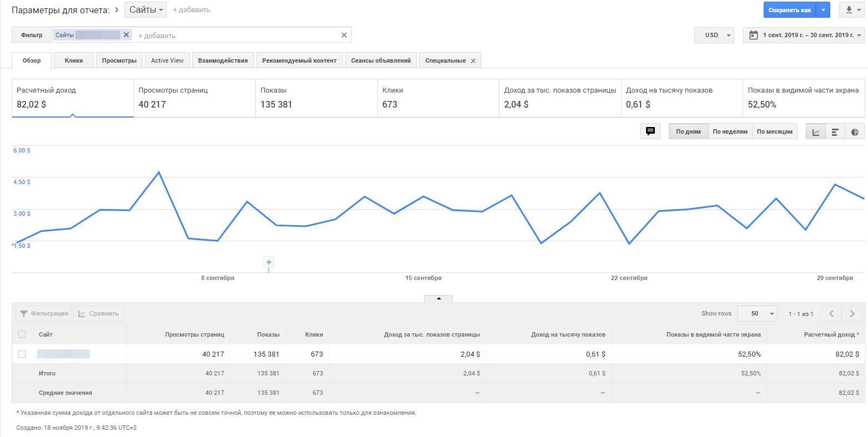Switch to the Клики tab
The image size is (868, 437).
[x=74, y=60]
